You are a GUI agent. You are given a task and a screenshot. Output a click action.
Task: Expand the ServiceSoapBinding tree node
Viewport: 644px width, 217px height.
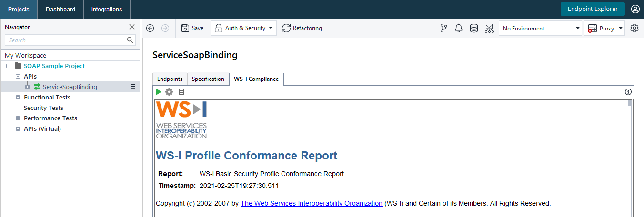[x=28, y=87]
